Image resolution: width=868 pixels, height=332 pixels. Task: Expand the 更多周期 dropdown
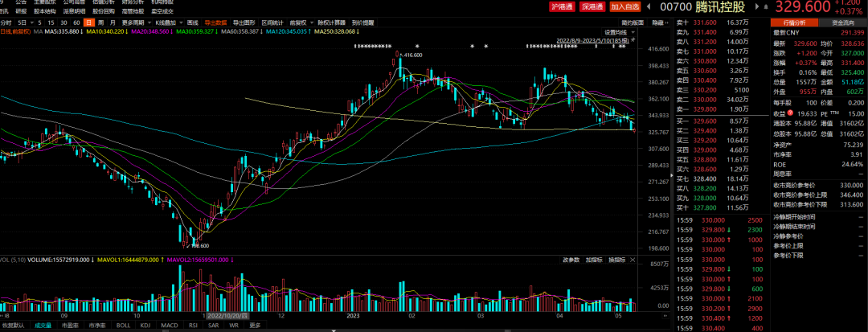click(134, 23)
